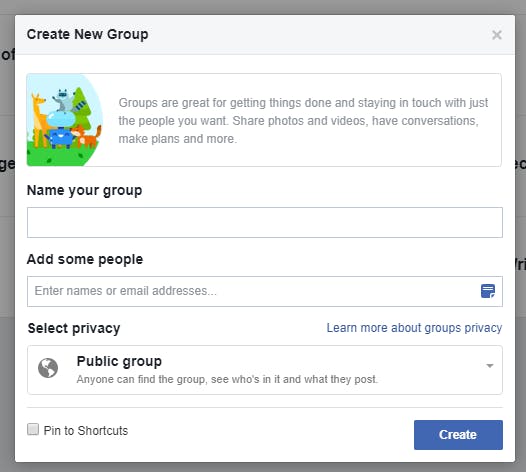The image size is (526, 472).
Task: Open Learn more about groups privacy
Action: (414, 328)
